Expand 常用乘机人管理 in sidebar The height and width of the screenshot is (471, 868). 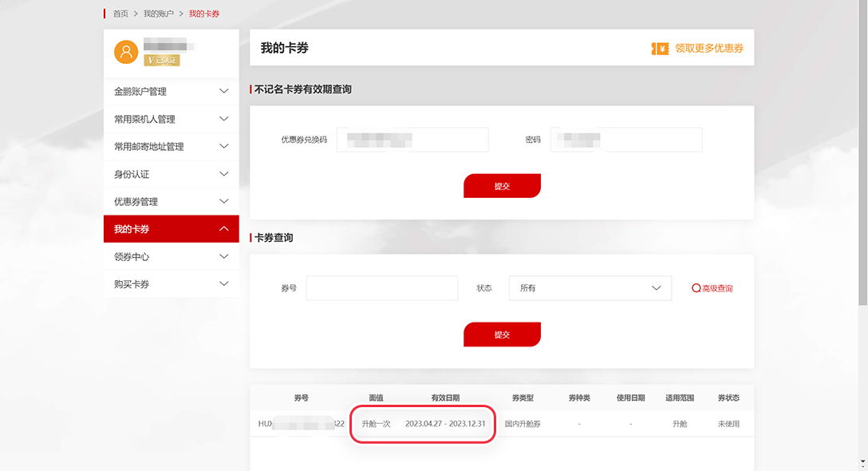(x=171, y=119)
